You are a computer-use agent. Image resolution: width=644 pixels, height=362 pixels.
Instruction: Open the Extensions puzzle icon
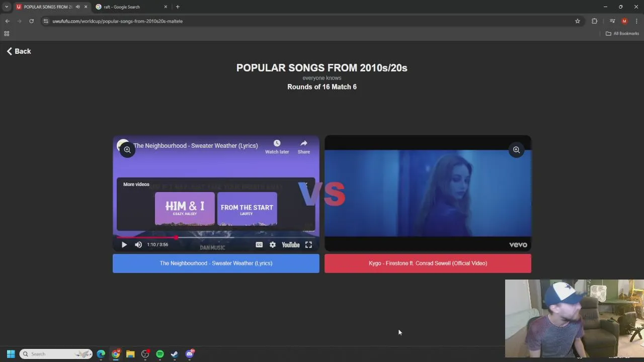click(595, 21)
